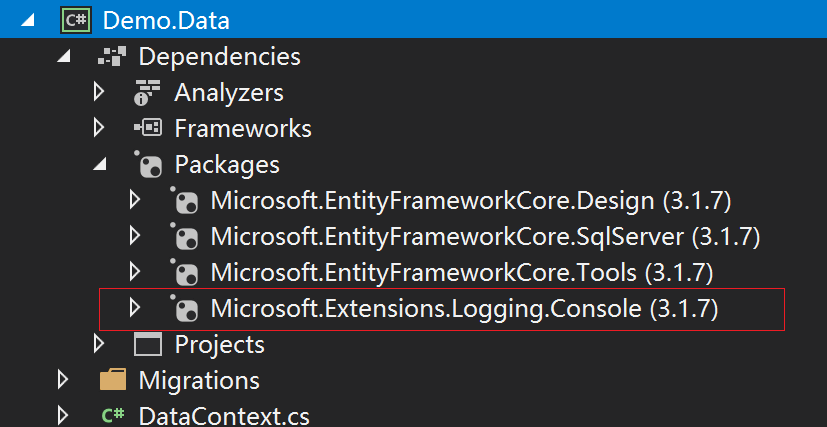Click the Analyzers icon
This screenshot has height=427, width=827.
click(147, 93)
